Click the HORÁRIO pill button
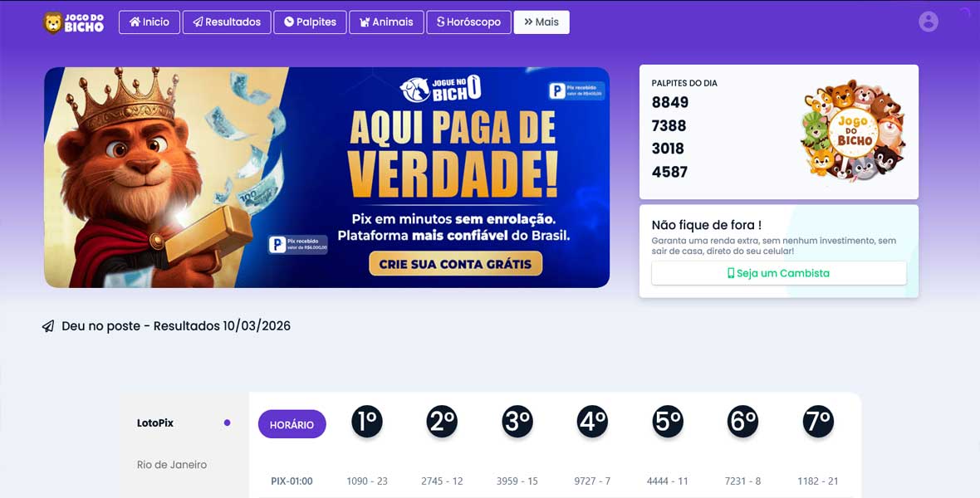Screen dimensions: 980x498 (292, 424)
